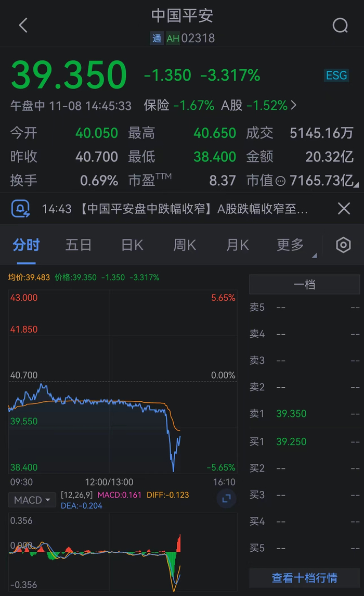Screen dimensions: 364x596
Task: Tap the DIFF:-0.123 value
Action: pyautogui.click(x=168, y=495)
